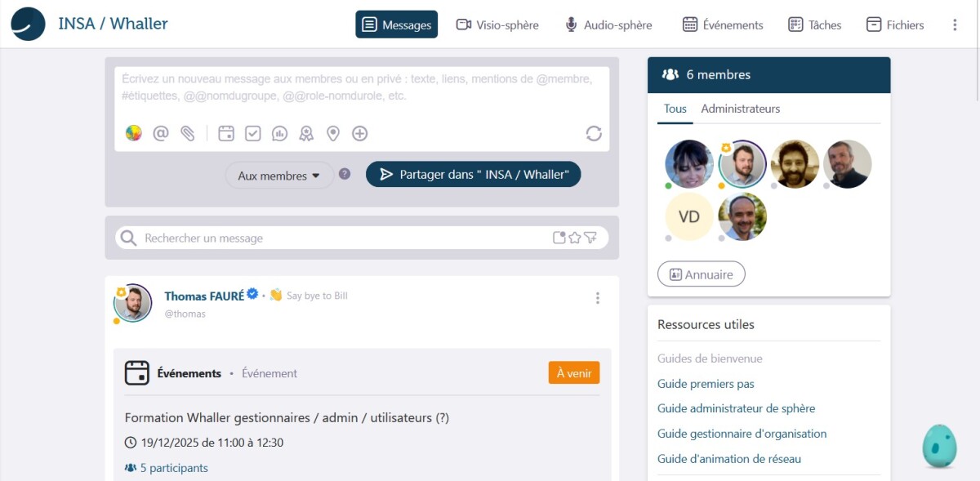Switch to the Administrateurs tab
This screenshot has width=980, height=481.
pos(740,109)
